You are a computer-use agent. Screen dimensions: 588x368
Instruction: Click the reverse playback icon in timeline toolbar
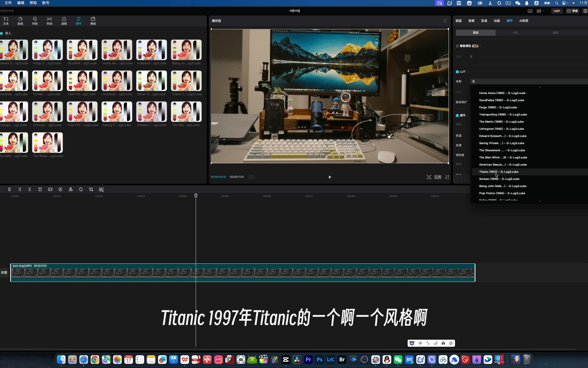coord(60,189)
